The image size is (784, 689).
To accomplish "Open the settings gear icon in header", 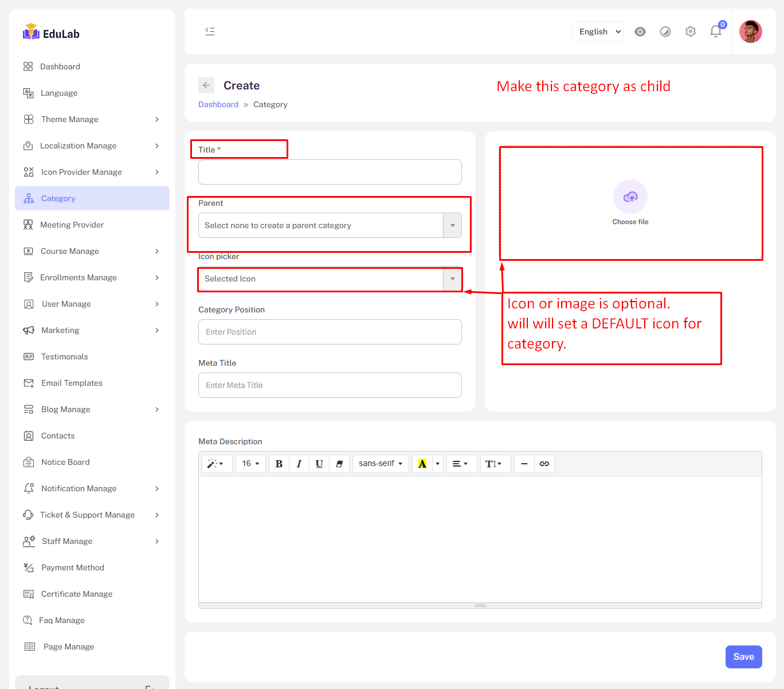I will click(x=690, y=32).
